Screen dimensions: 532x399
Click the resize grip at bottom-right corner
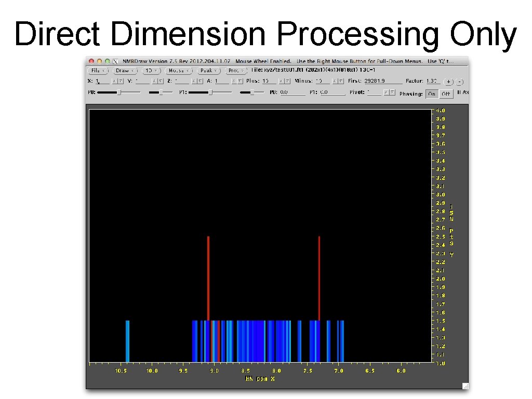pos(465,386)
